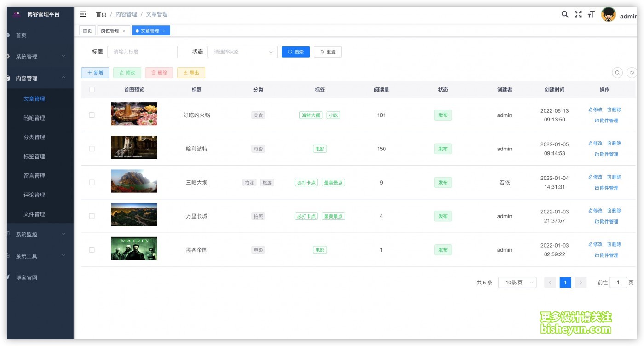Select the checkbox for 三峡大坝 row
The image size is (644, 346).
tap(92, 183)
